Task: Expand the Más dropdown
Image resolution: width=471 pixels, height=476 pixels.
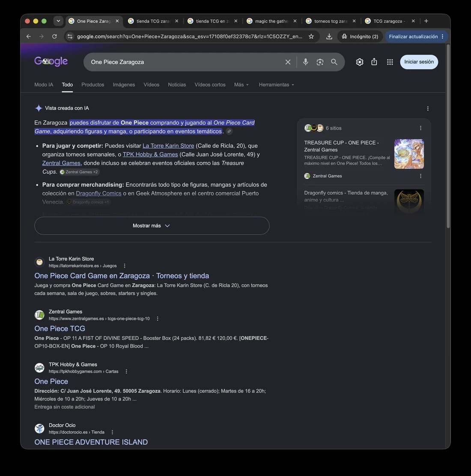Action: (x=241, y=85)
